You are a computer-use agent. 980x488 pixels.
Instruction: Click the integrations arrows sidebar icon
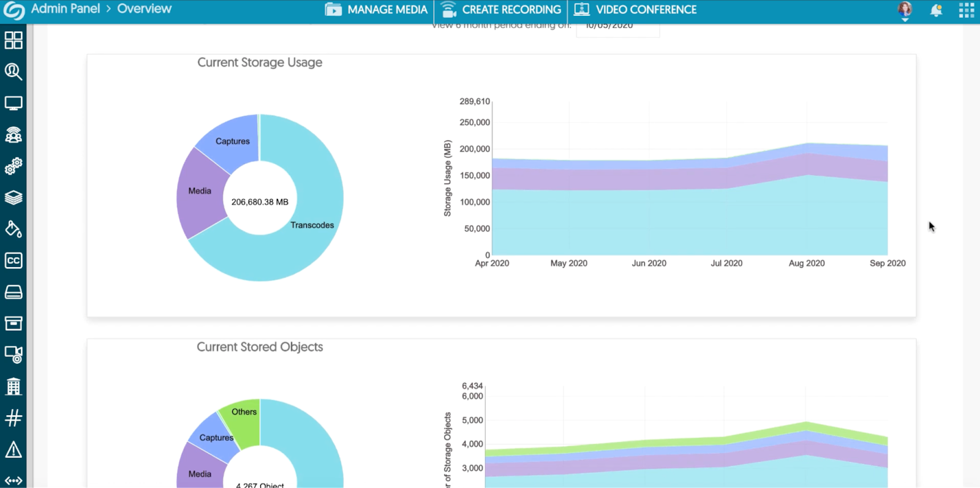13,481
